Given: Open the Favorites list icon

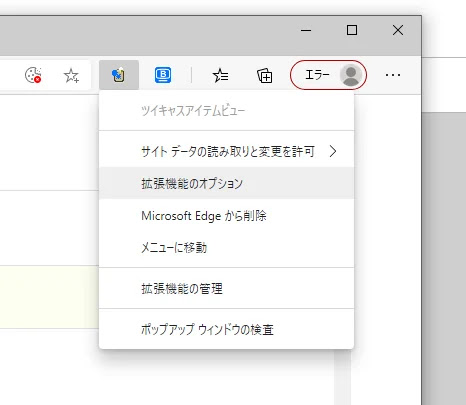Looking at the screenshot, I should (220, 75).
